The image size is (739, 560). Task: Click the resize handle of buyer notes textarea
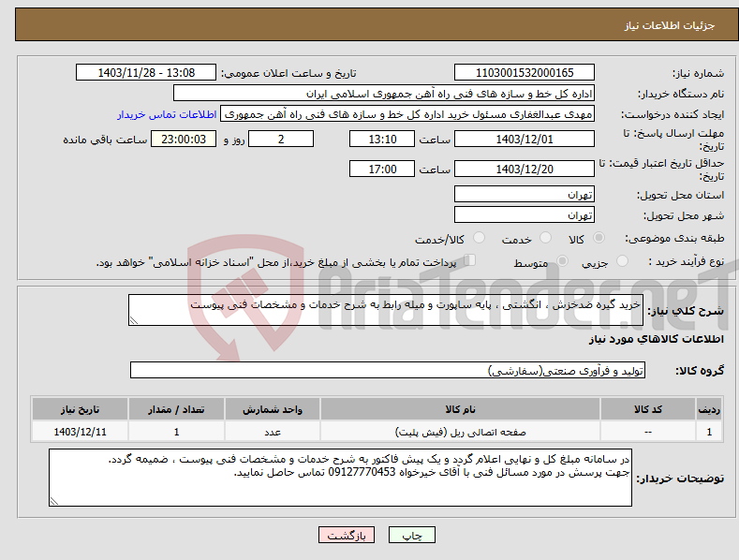[54, 502]
